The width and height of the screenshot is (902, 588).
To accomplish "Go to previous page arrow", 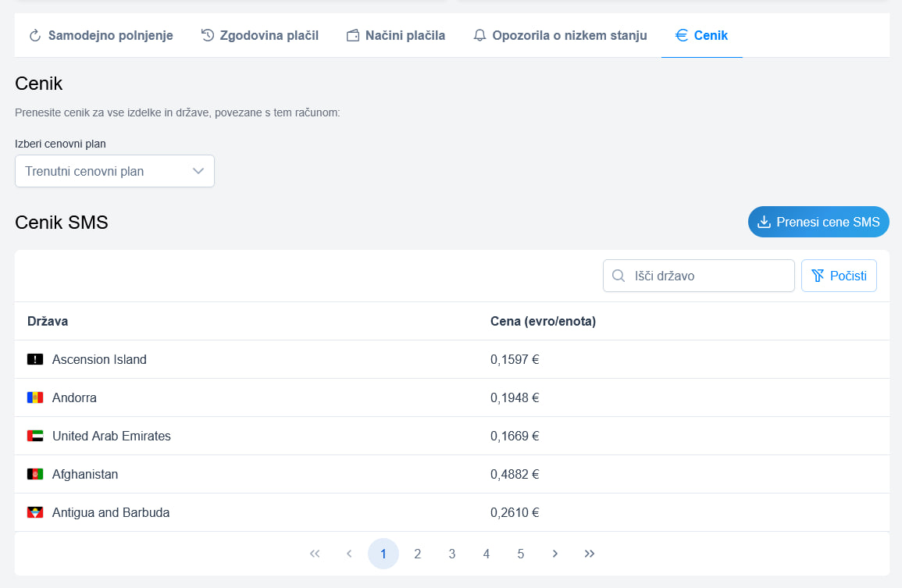I will [349, 554].
